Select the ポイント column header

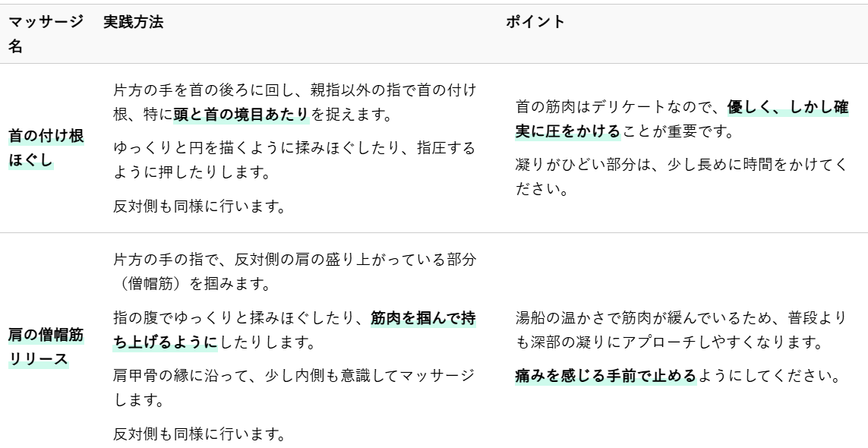click(x=535, y=23)
